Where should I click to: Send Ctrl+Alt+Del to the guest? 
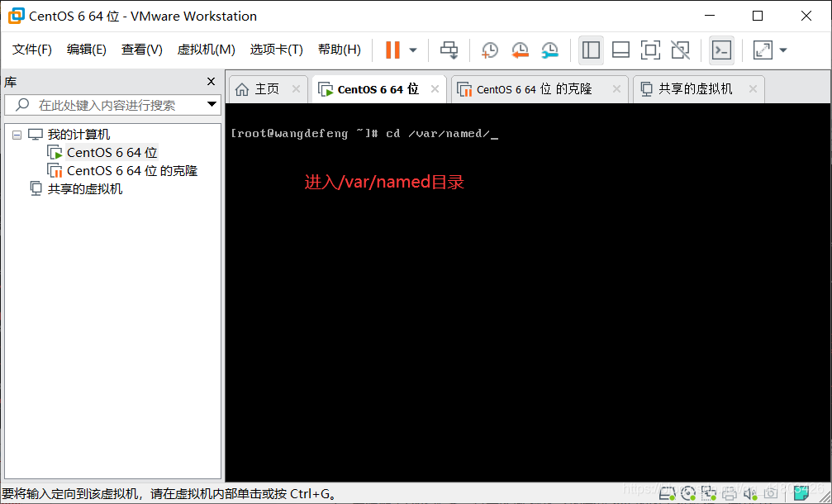point(449,50)
